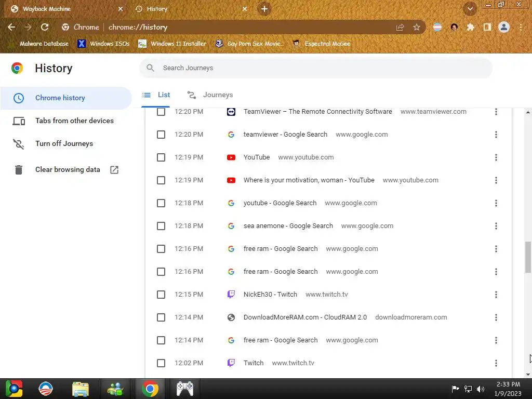Select the History browser tab
Viewport: 532px width, 399px height.
pos(190,9)
